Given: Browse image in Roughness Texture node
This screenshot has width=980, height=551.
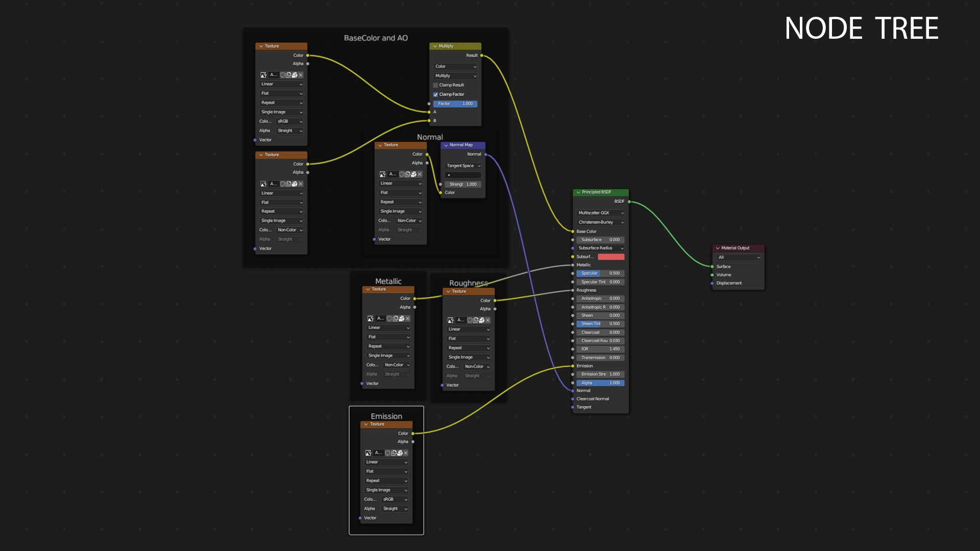Looking at the screenshot, I should tap(450, 320).
